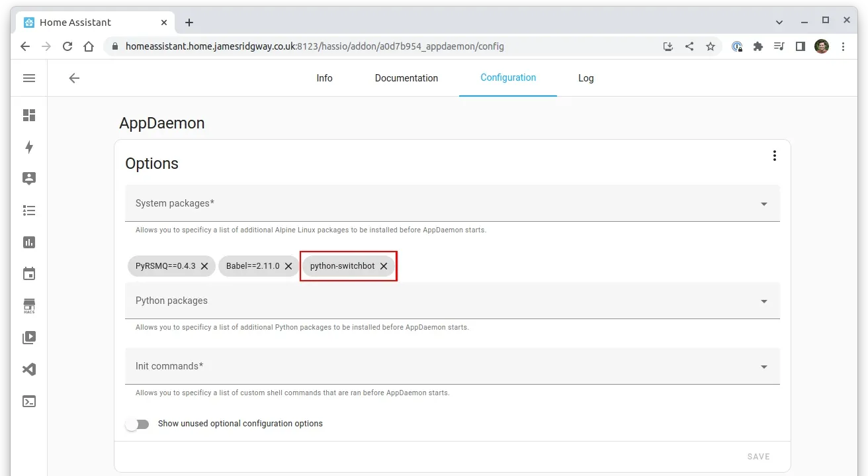Open the Chrome profile avatar
Viewport: 868px width, 476px height.
pyautogui.click(x=822, y=46)
